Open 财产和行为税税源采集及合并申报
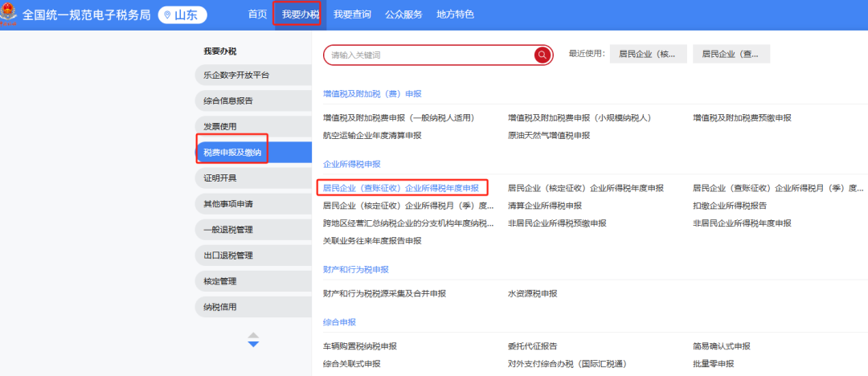Viewport: 868px width, 376px height. pyautogui.click(x=385, y=293)
